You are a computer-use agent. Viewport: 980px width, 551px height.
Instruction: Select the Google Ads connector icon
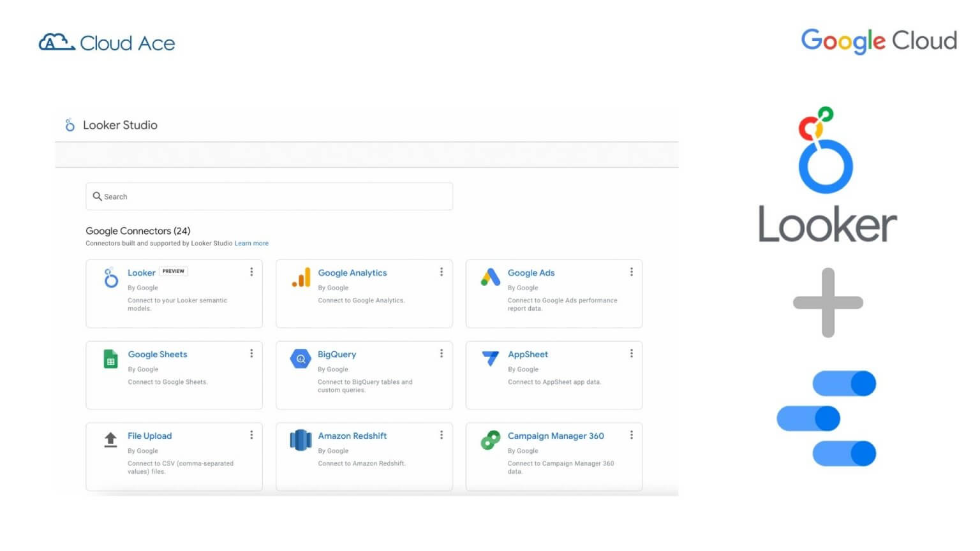[489, 277]
